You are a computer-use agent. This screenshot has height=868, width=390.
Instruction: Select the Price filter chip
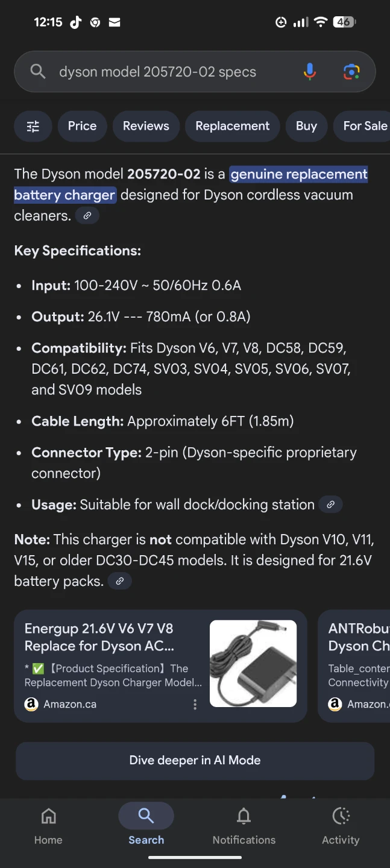[x=82, y=126]
